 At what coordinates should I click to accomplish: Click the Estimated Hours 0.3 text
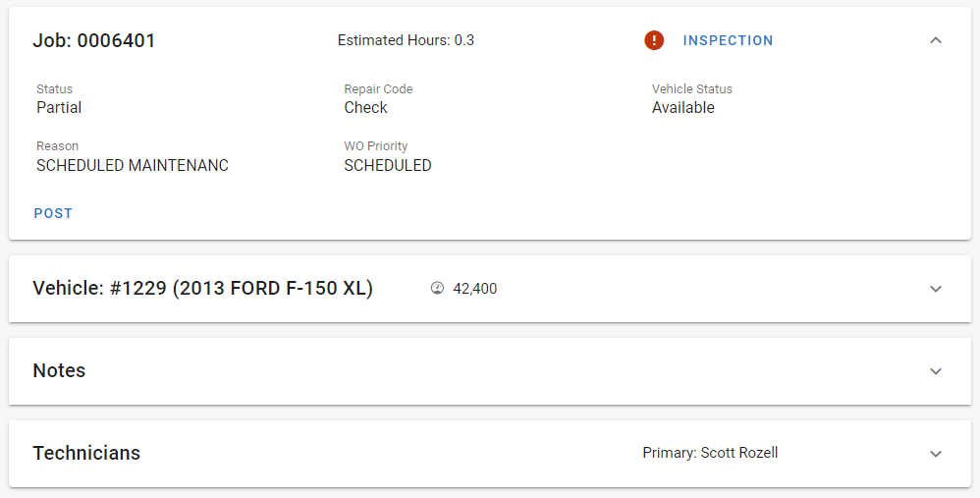click(406, 40)
